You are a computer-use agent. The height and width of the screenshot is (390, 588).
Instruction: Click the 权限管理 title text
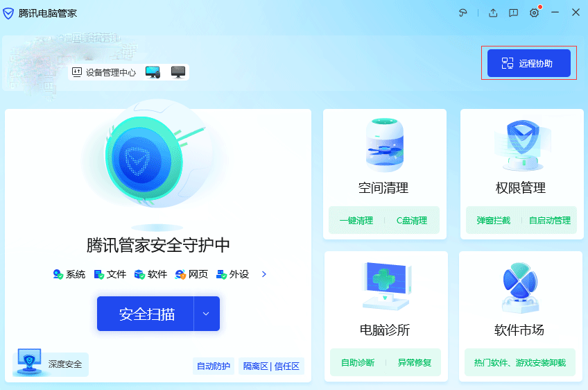tap(521, 187)
